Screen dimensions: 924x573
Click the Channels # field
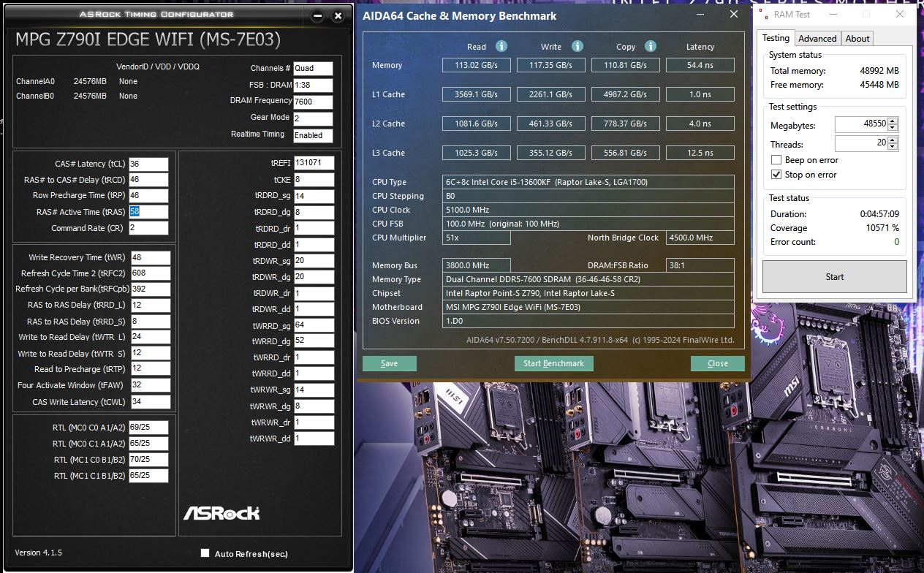tap(313, 68)
